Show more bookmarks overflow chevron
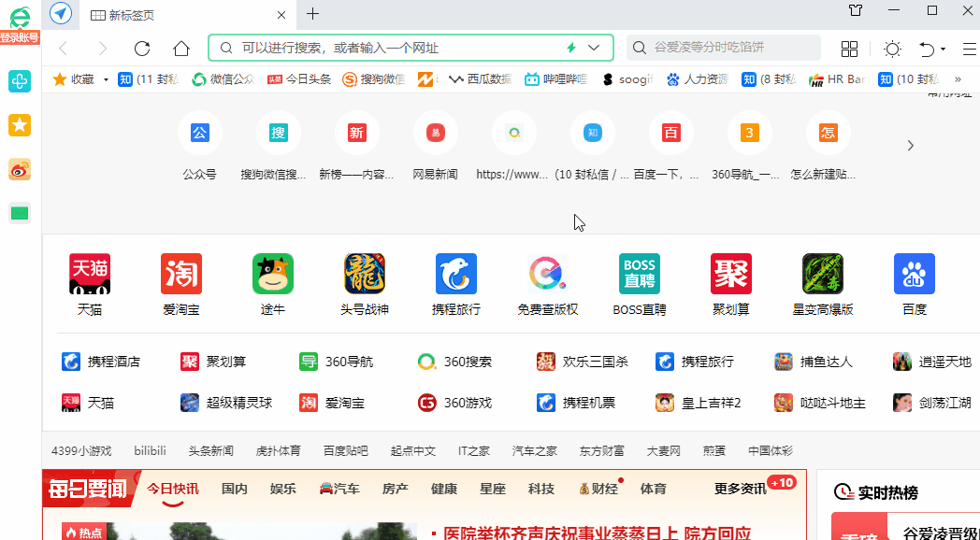This screenshot has width=980, height=540. click(x=958, y=79)
